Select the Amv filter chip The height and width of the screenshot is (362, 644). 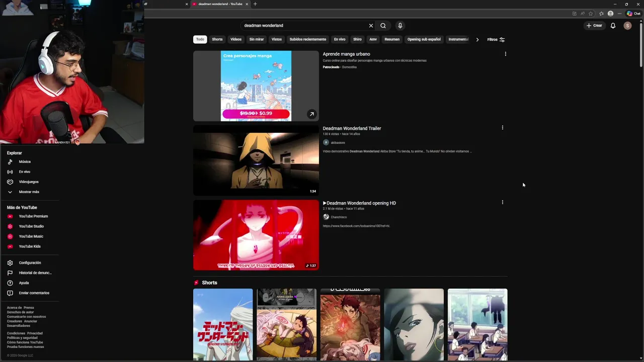tap(373, 39)
